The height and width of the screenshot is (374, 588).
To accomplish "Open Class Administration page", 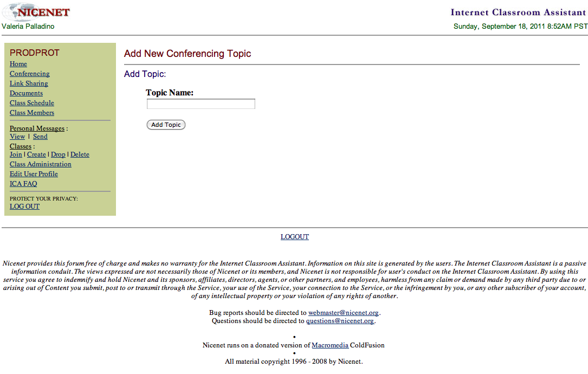I will tap(41, 164).
